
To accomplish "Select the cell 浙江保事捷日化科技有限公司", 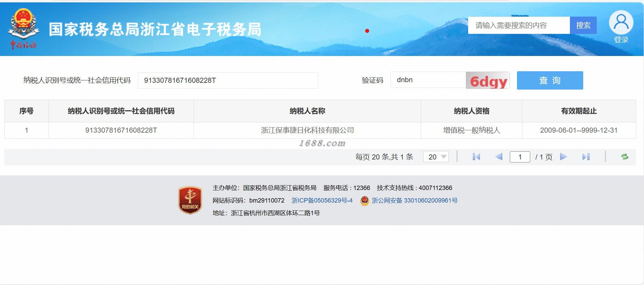I will pos(307,130).
